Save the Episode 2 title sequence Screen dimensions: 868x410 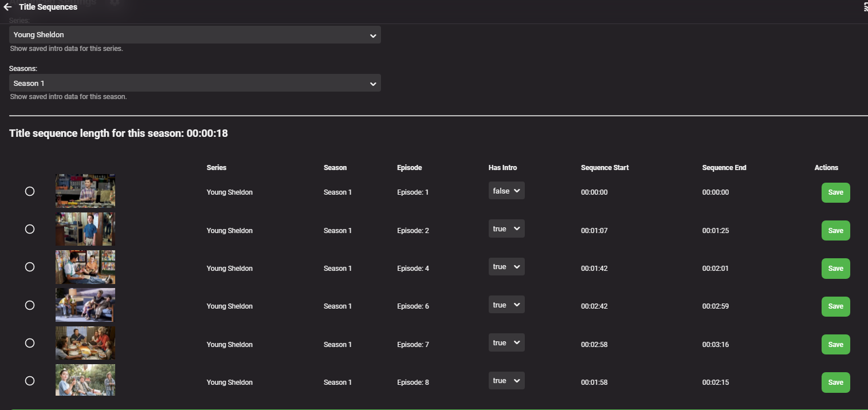[x=835, y=230]
